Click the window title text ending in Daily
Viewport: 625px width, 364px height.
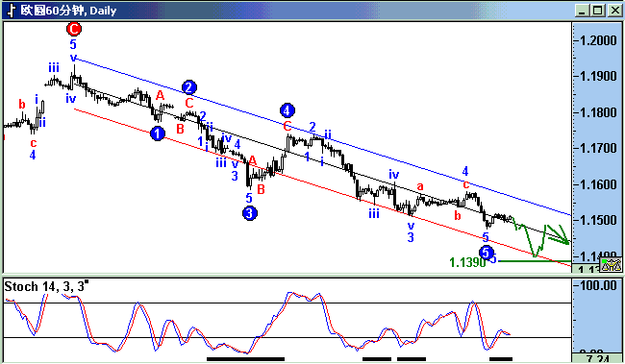[68, 11]
